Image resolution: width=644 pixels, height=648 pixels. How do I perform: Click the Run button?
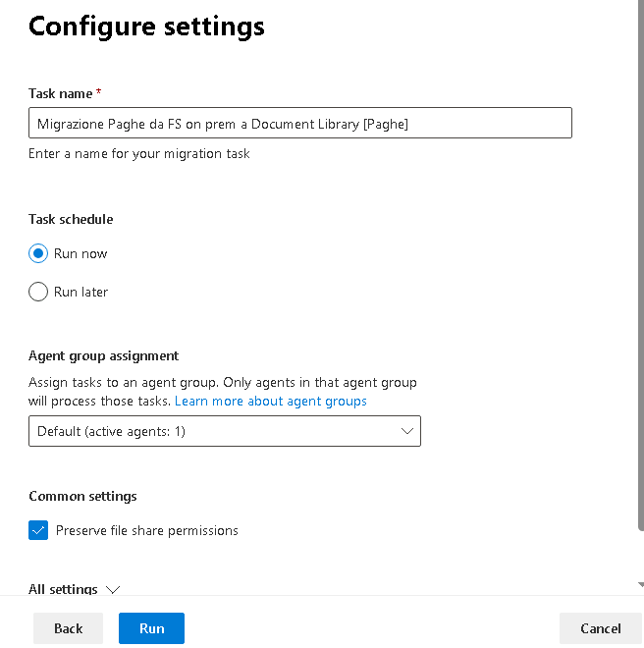click(152, 628)
